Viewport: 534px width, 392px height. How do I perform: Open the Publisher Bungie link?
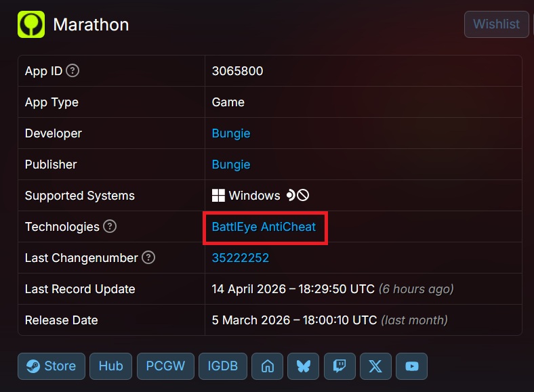tap(231, 165)
